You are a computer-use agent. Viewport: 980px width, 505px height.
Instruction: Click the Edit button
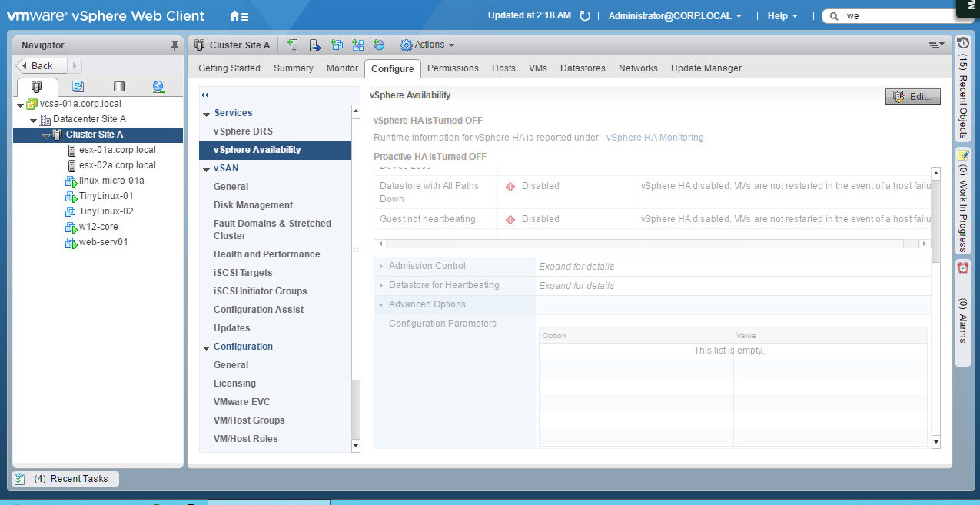(x=912, y=97)
